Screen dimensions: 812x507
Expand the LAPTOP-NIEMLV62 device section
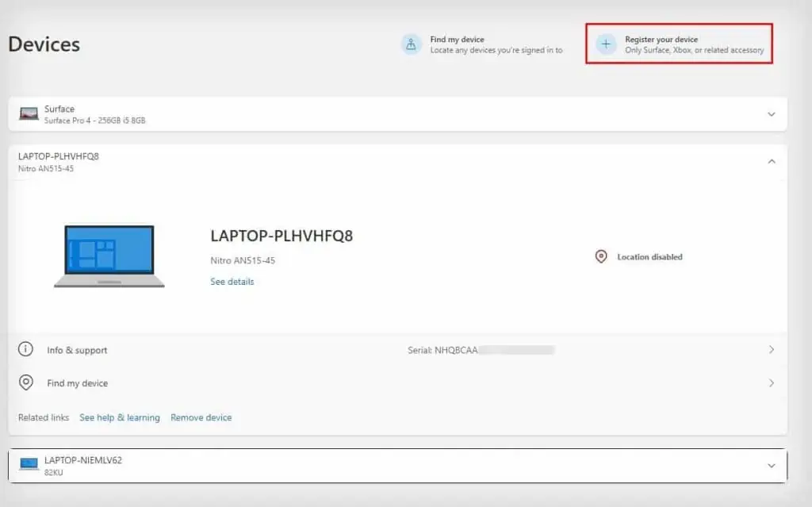click(771, 465)
